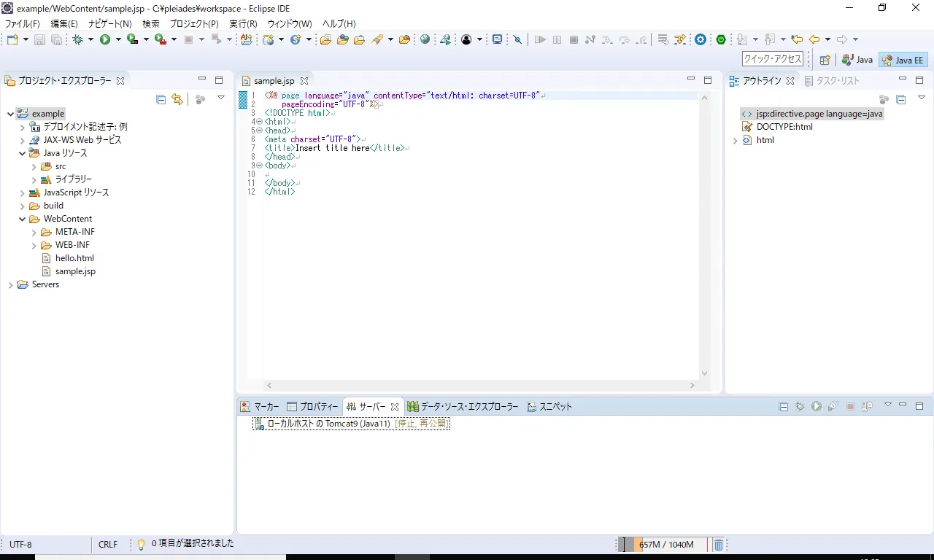
Task: Expand the html node in Outline
Action: pos(735,140)
